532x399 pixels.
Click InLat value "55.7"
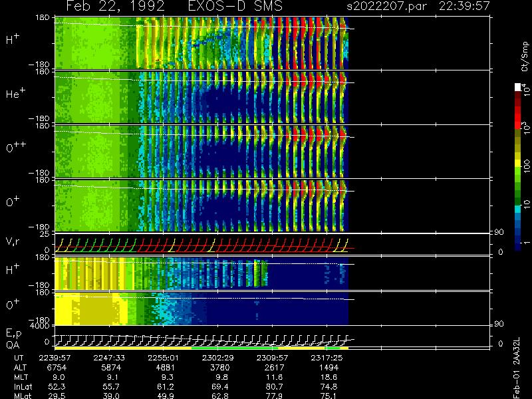point(111,386)
